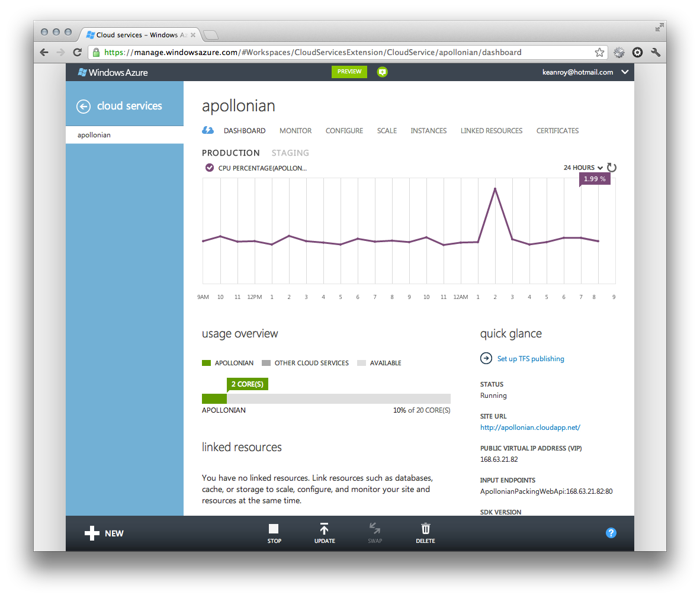Click the Delete trash can icon
This screenshot has height=598, width=700.
425,529
